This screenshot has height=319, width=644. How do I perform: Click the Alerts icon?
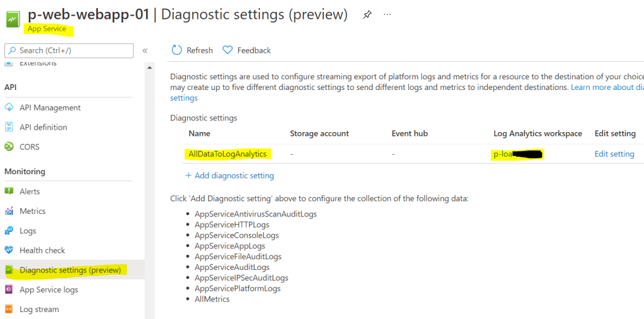pyautogui.click(x=9, y=191)
